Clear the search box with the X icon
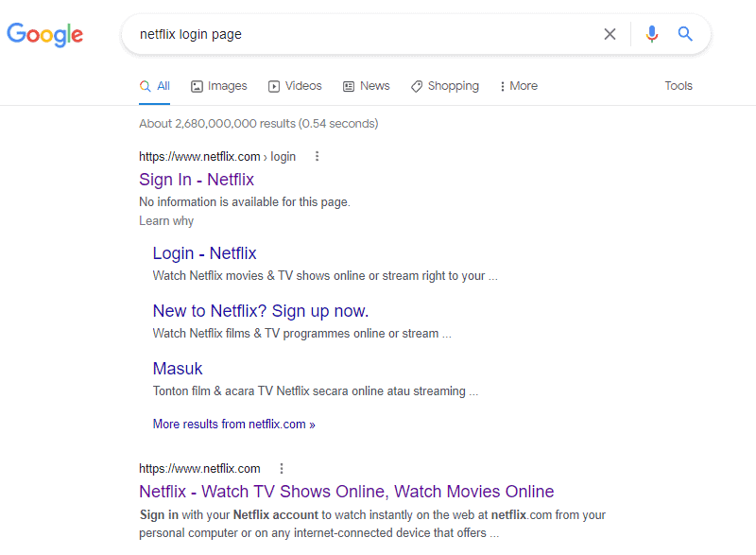 coord(610,34)
